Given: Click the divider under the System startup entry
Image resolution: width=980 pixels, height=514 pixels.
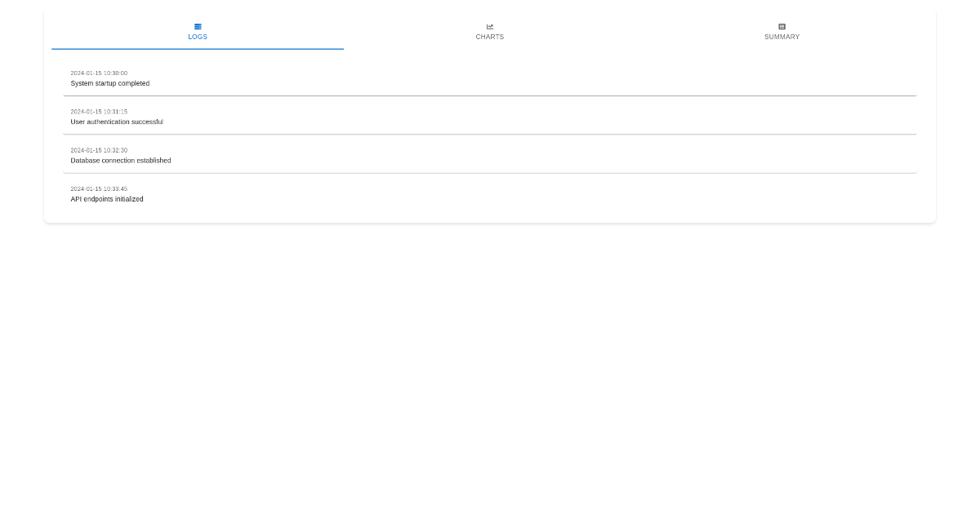Looking at the screenshot, I should click(x=490, y=95).
